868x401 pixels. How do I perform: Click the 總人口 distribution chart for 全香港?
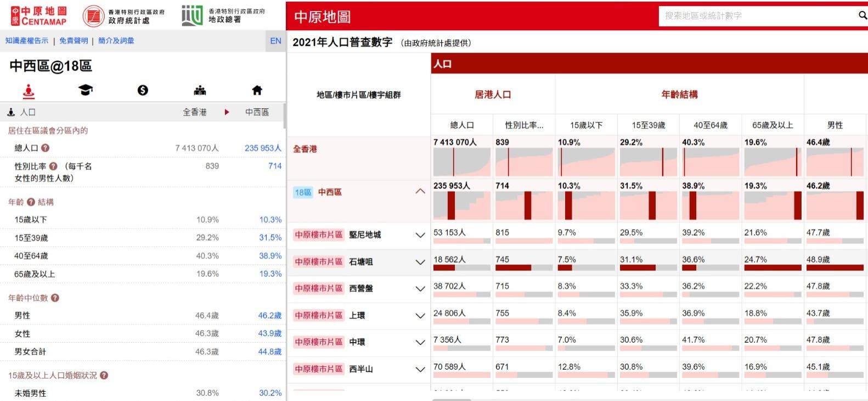pos(461,162)
